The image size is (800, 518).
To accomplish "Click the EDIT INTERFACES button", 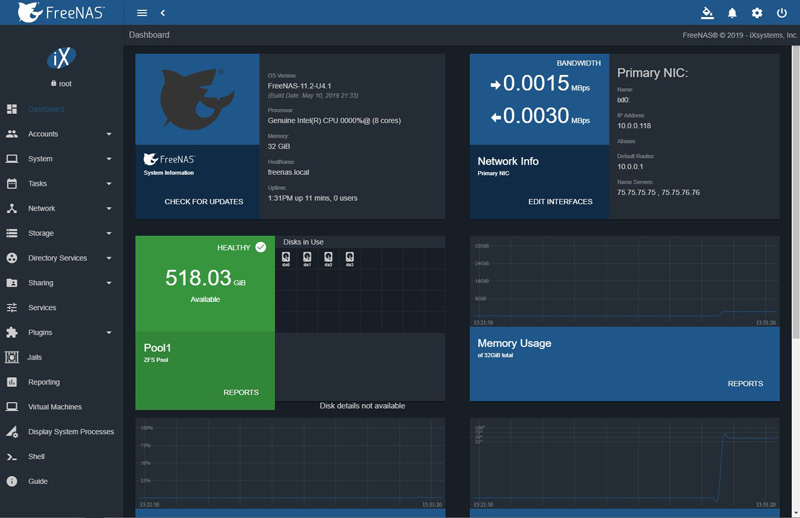I will [560, 202].
